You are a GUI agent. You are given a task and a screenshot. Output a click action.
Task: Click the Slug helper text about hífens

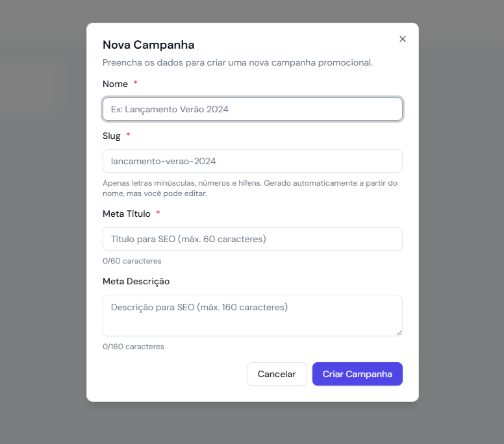click(x=249, y=188)
